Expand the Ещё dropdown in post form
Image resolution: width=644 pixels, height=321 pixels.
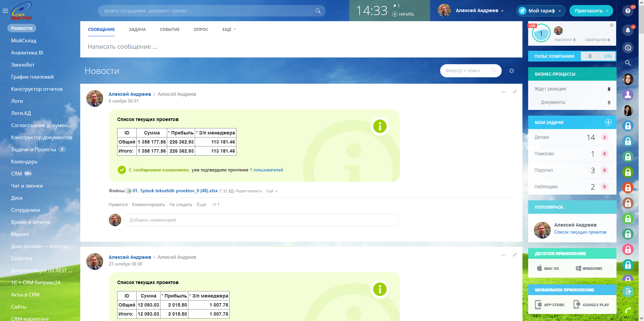point(229,30)
